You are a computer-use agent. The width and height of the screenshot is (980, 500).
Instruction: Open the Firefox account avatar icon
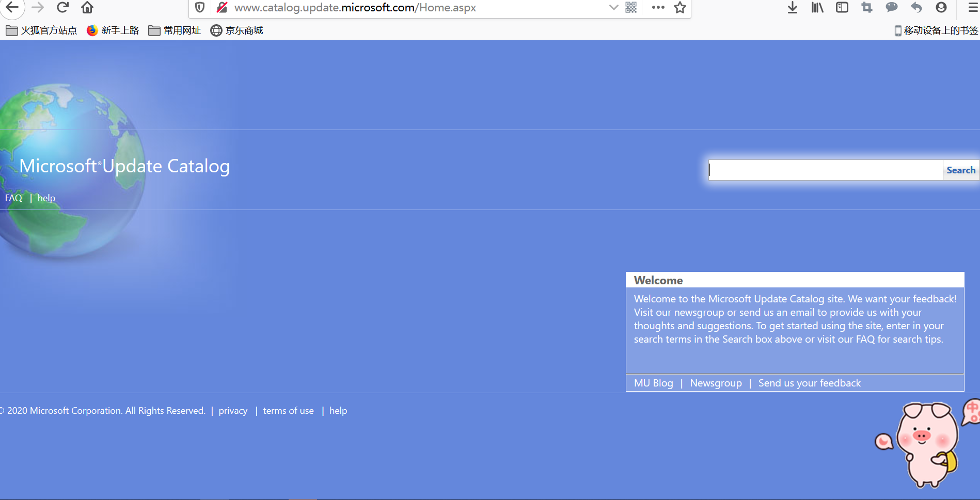(x=941, y=7)
